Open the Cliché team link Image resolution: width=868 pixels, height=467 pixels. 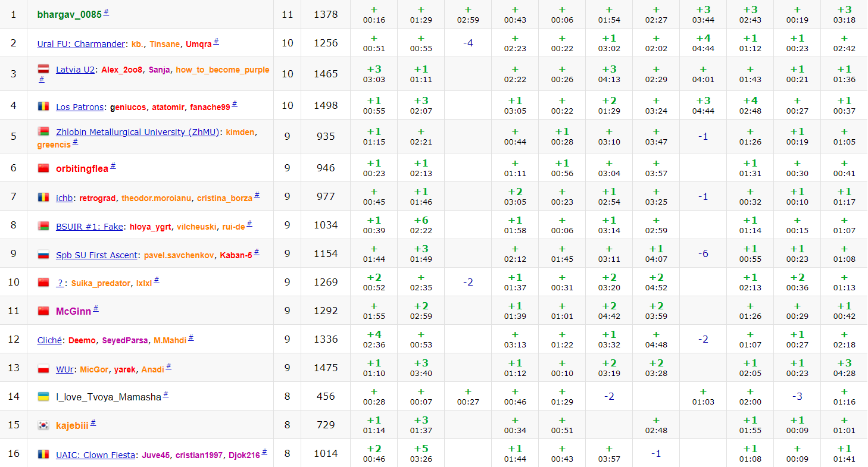(49, 340)
